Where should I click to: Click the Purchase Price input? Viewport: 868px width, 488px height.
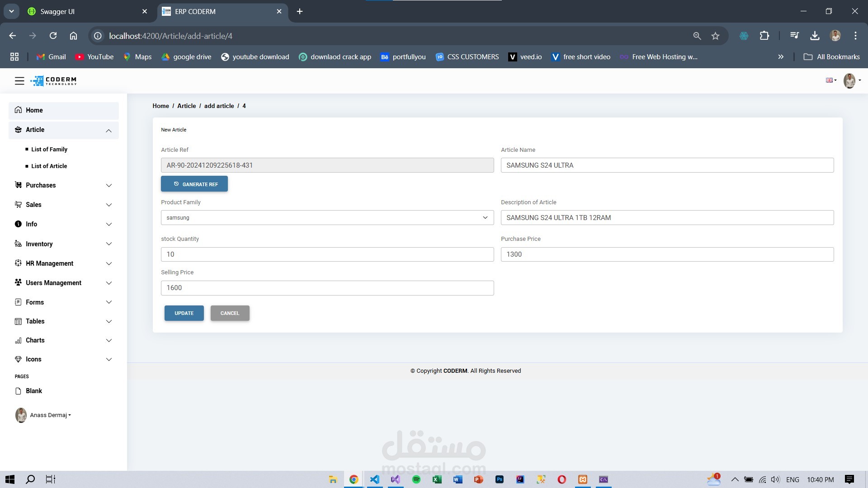click(x=667, y=254)
